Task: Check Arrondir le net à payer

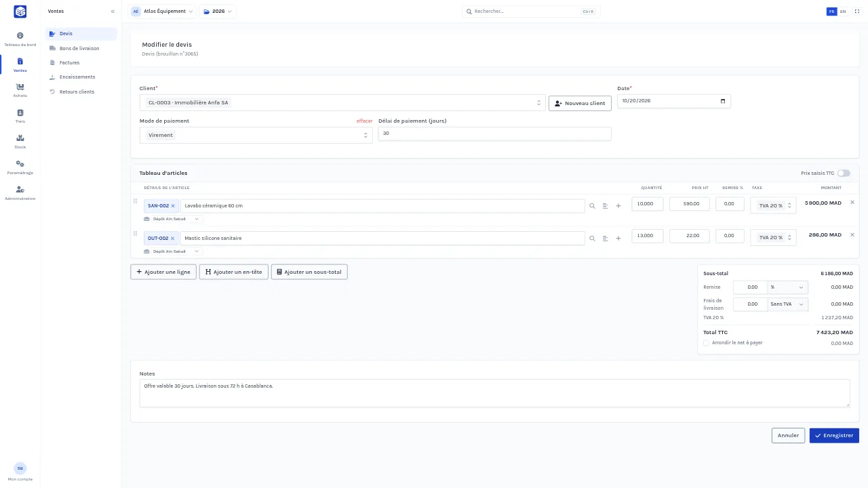Action: [x=707, y=343]
